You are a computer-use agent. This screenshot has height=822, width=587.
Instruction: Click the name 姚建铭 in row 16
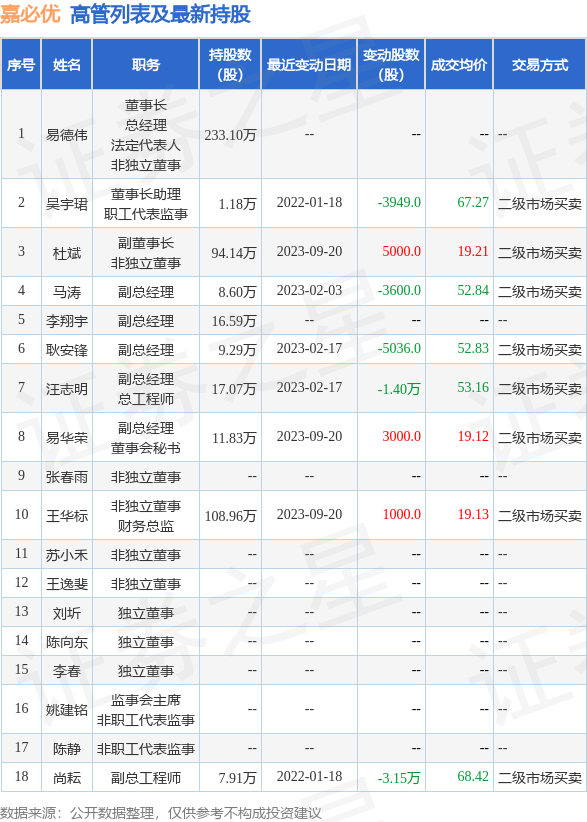[x=67, y=710]
